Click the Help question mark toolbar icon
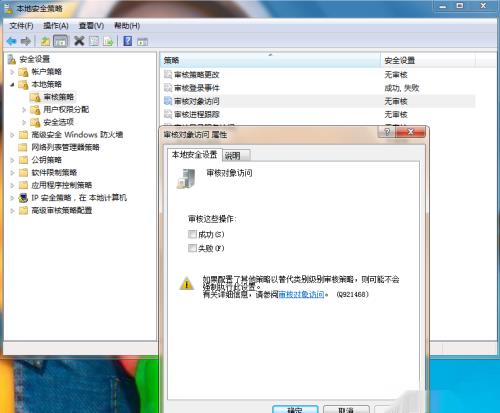This screenshot has width=500, height=413. [x=128, y=41]
